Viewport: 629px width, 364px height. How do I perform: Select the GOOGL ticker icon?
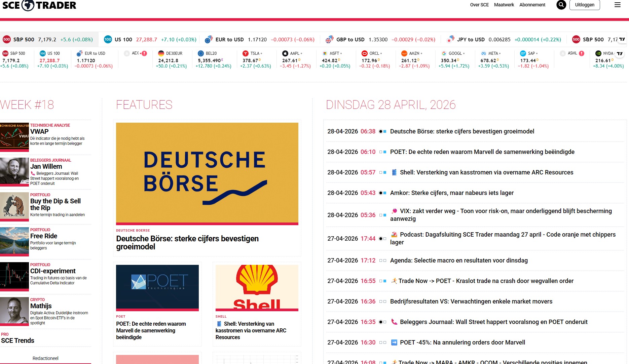tap(444, 53)
